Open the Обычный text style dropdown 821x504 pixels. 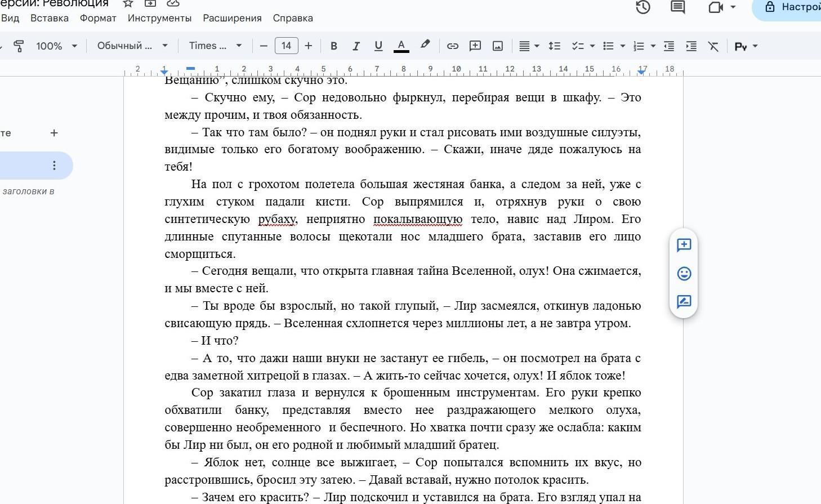(132, 46)
